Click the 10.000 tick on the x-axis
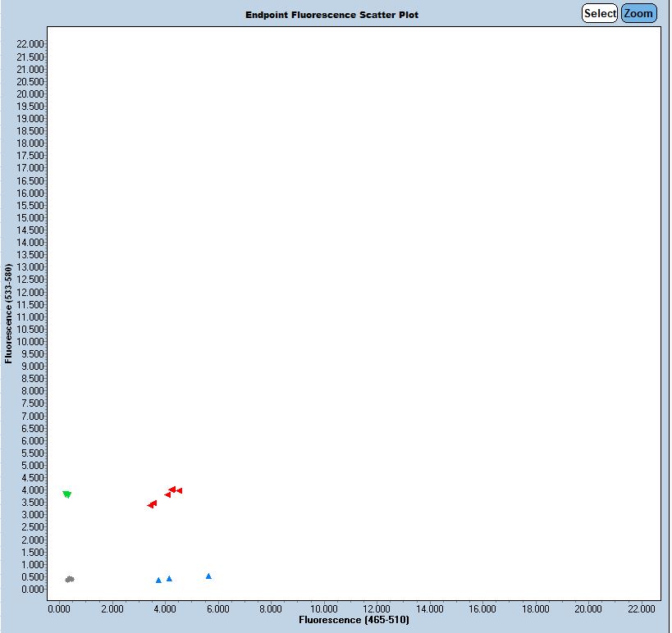This screenshot has height=633, width=672. [324, 609]
